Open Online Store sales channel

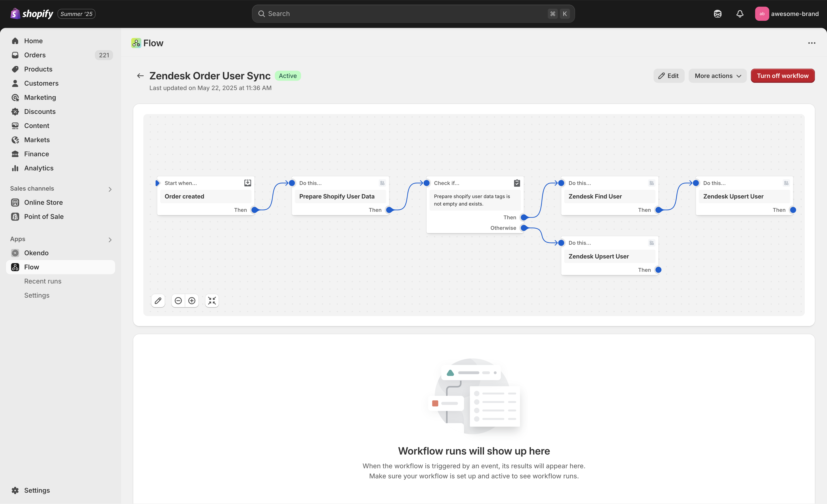[x=60, y=202]
